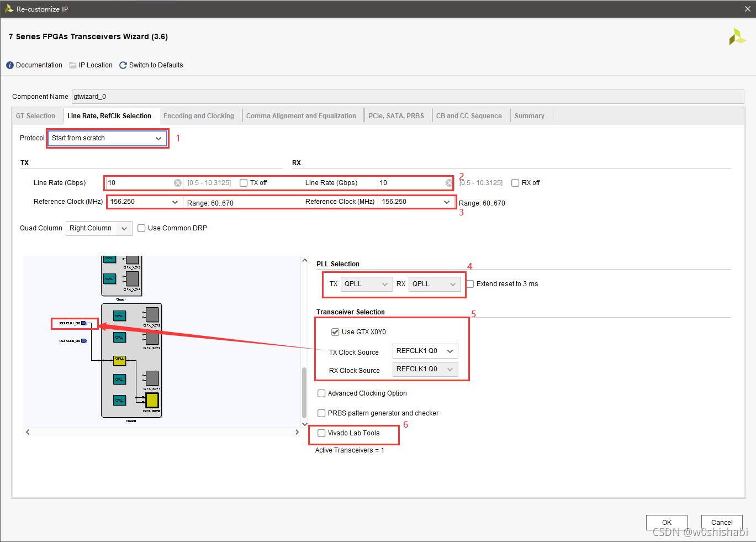Click the IP Location link
Viewport: 756px width, 542px height.
coord(96,65)
